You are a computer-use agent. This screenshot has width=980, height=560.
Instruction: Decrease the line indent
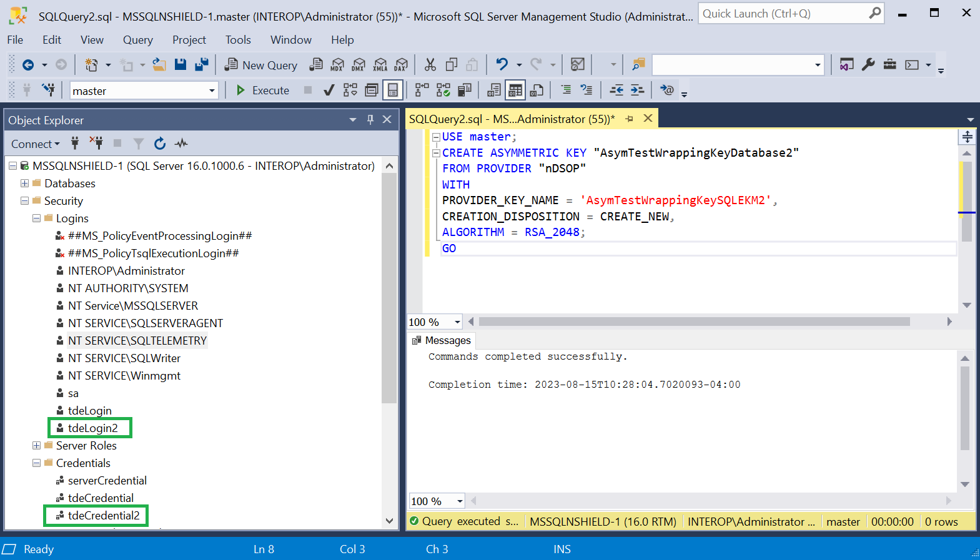point(616,91)
